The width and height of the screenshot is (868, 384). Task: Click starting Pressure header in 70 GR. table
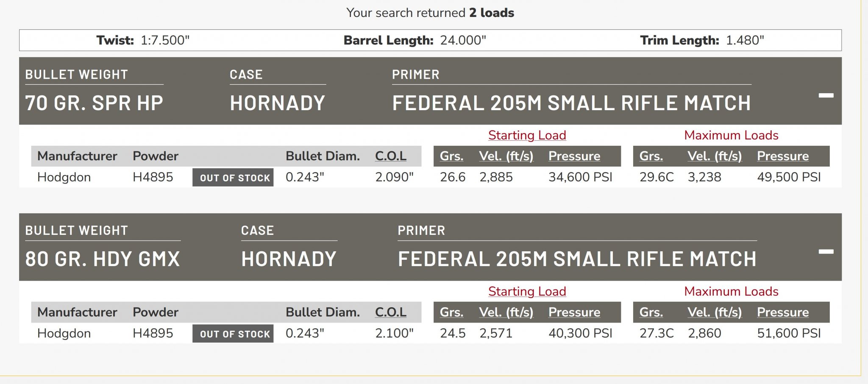(574, 156)
